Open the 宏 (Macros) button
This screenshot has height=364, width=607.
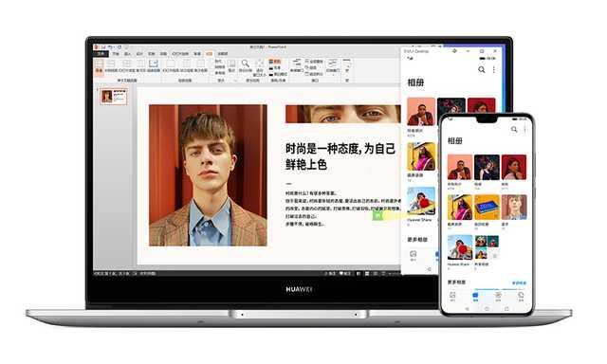point(347,66)
